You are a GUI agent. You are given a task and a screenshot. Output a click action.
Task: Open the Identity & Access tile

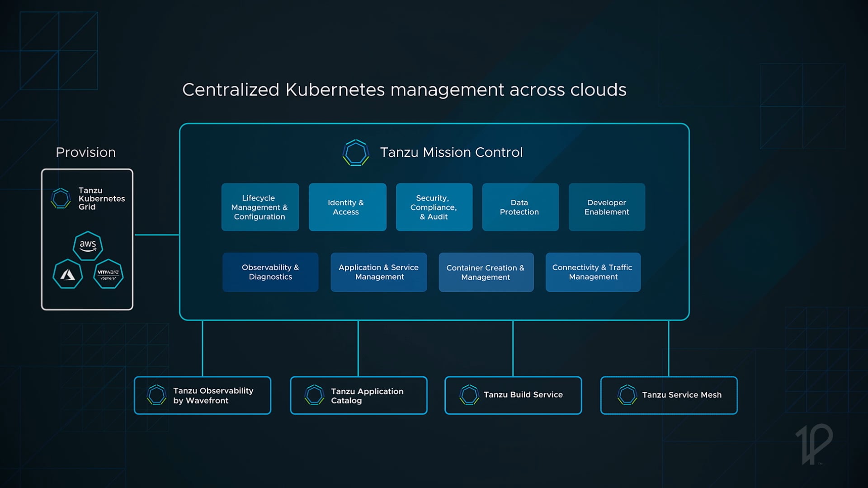[347, 207]
